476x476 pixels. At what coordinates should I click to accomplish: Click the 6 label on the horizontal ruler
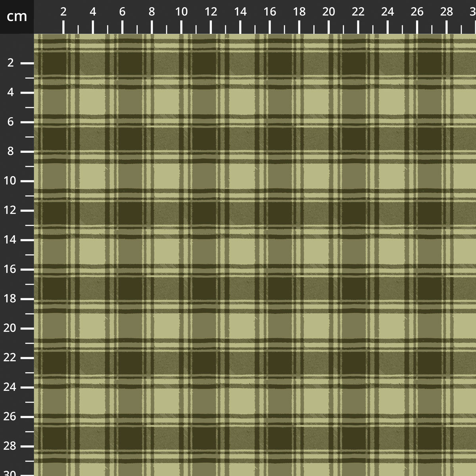[x=122, y=12]
